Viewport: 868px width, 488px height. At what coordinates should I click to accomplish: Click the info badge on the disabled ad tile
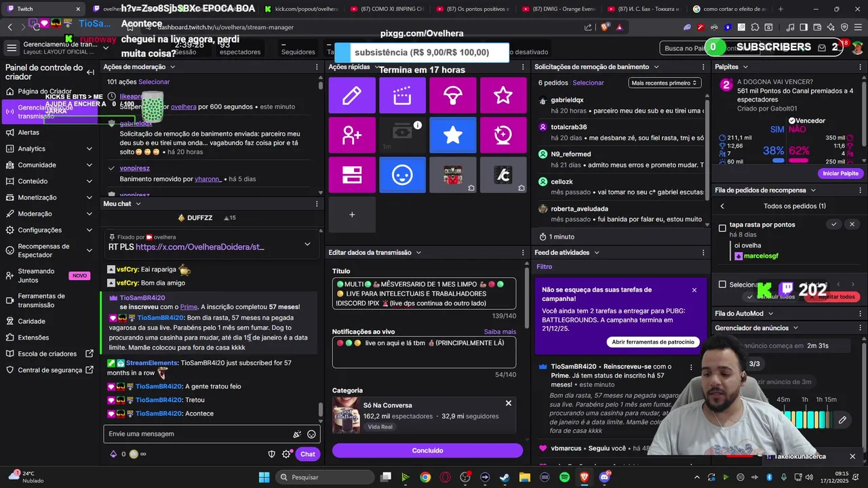pos(418,125)
